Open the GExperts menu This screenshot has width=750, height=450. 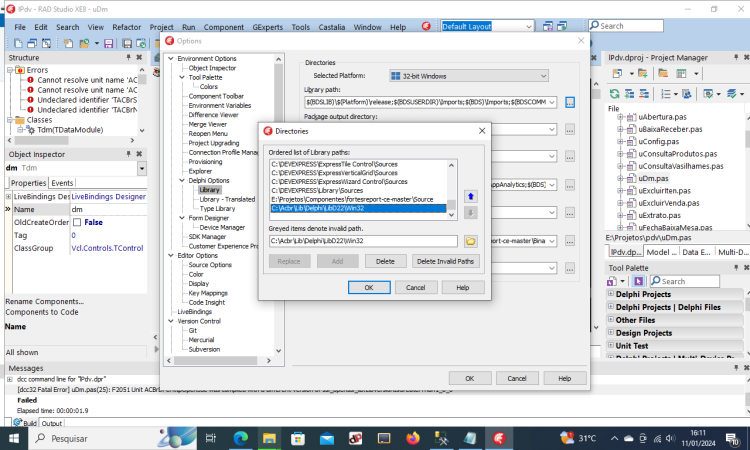(267, 27)
